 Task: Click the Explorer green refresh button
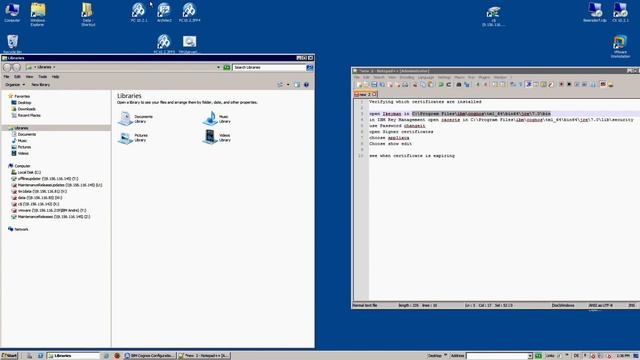[x=227, y=67]
